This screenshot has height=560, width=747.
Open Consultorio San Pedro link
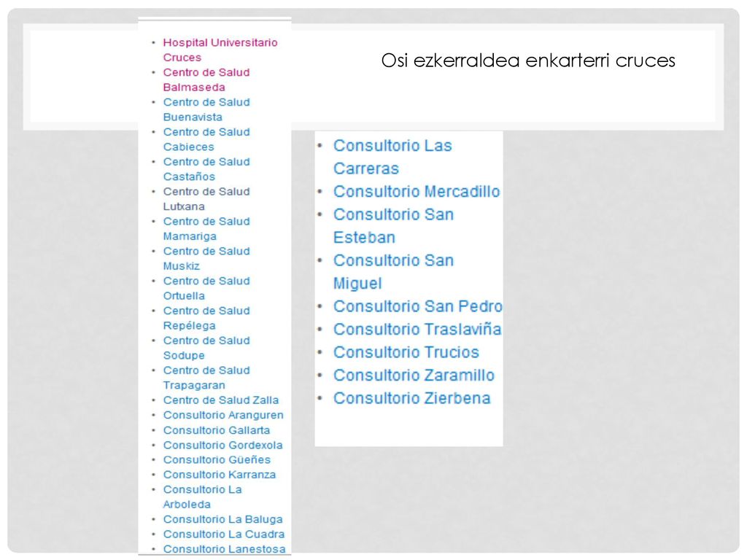pyautogui.click(x=418, y=306)
